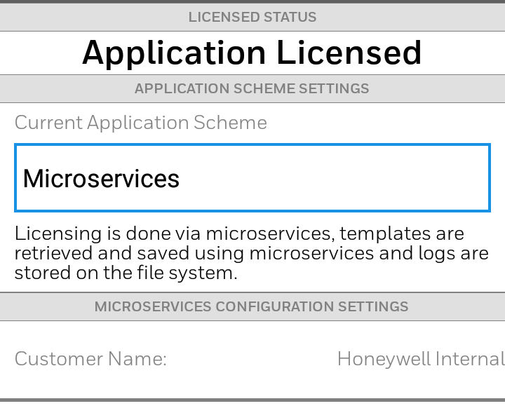Click the dark bar above LICENSED STATUS
The image size is (505, 420).
(252, 1)
